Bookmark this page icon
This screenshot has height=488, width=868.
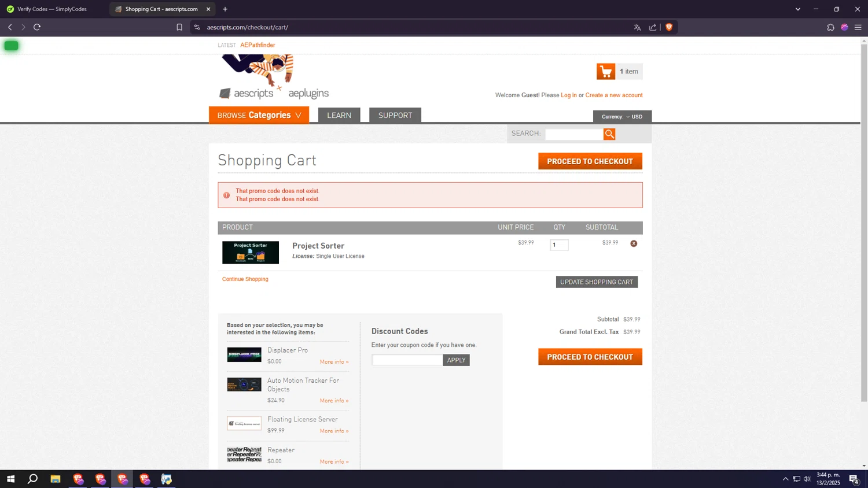coord(179,27)
